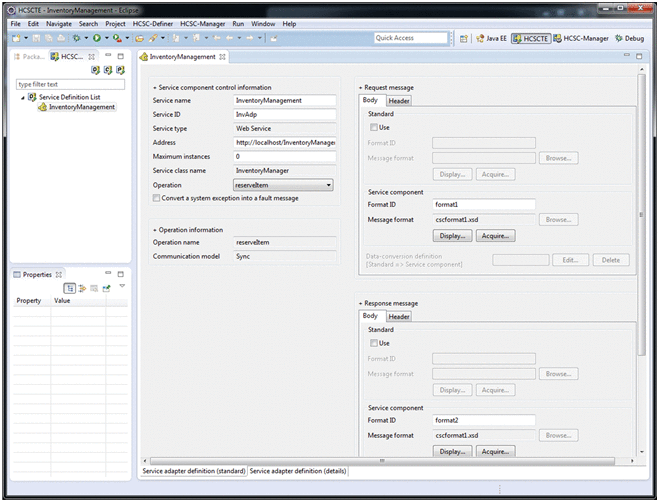Click the green Run toolbar icon
The image size is (660, 503).
point(97,38)
